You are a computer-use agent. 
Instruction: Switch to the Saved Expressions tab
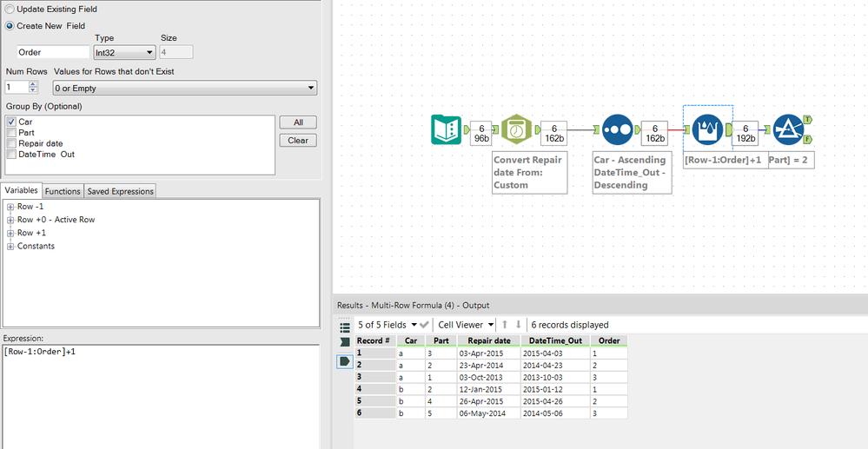pos(120,191)
